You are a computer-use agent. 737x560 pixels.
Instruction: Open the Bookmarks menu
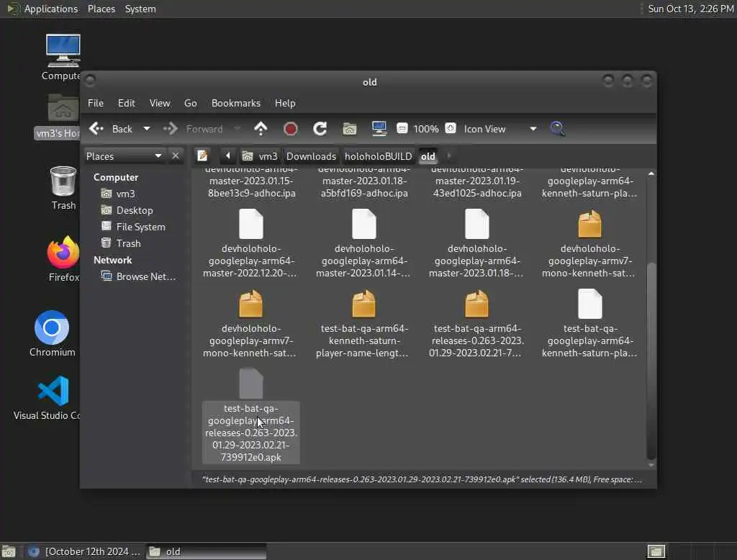[x=235, y=103]
